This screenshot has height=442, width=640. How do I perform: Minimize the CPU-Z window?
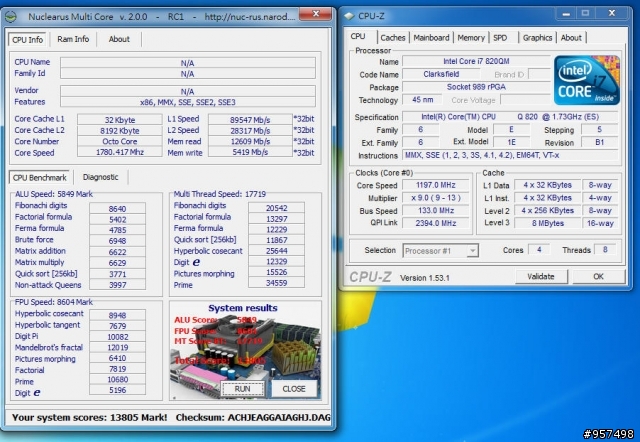[x=566, y=13]
